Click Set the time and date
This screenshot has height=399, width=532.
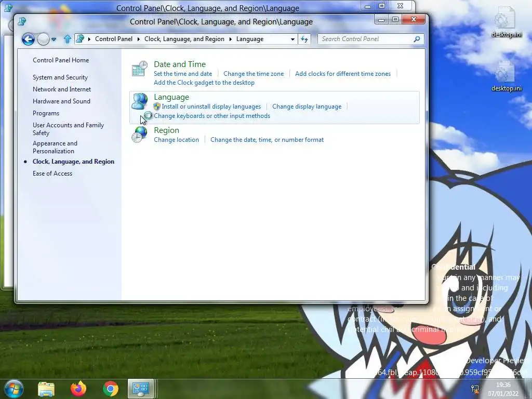(182, 74)
